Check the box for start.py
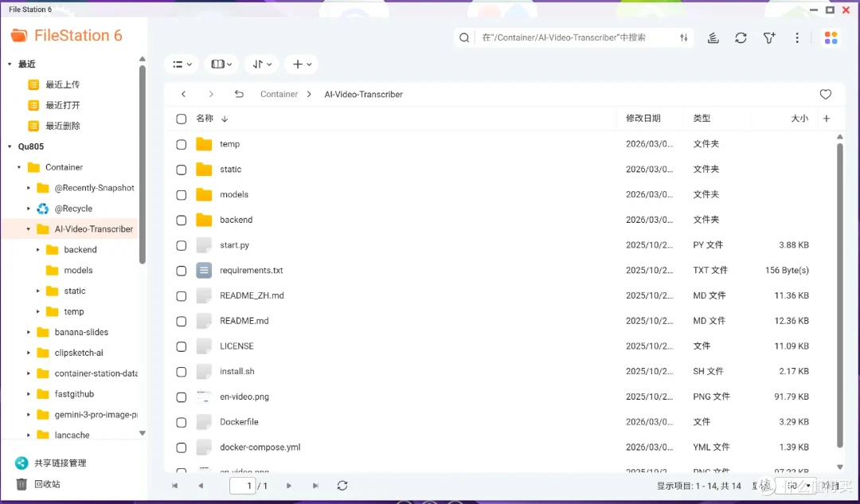Viewport: 860px width, 504px height. coord(181,246)
